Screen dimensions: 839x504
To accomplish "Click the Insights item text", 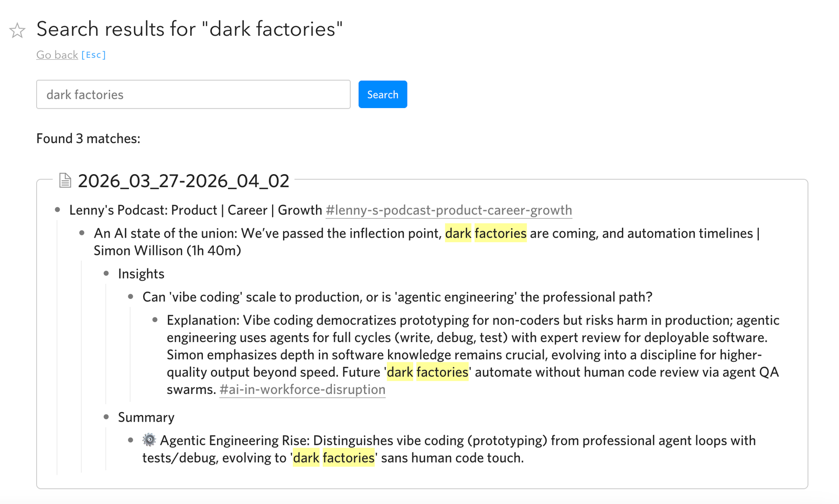I will (x=141, y=274).
